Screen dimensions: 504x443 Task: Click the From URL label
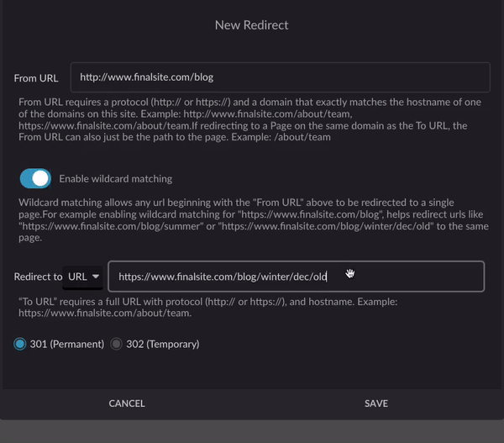point(36,78)
